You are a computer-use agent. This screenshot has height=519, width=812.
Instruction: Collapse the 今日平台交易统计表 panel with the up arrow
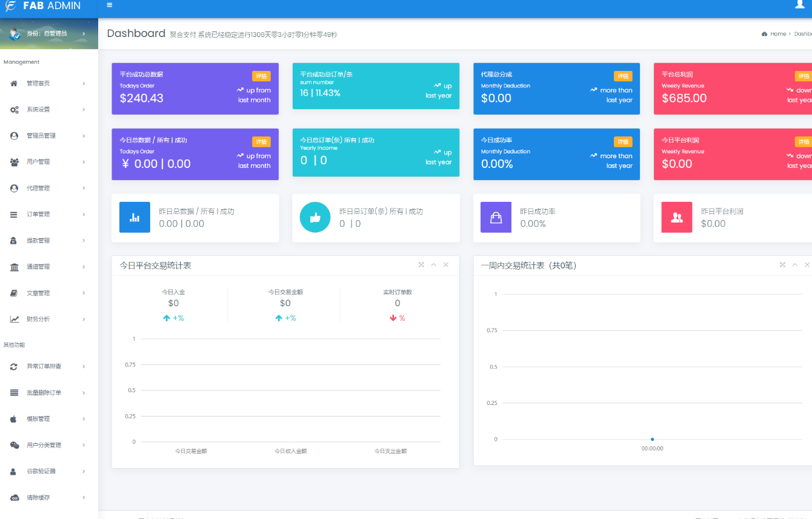click(x=433, y=265)
